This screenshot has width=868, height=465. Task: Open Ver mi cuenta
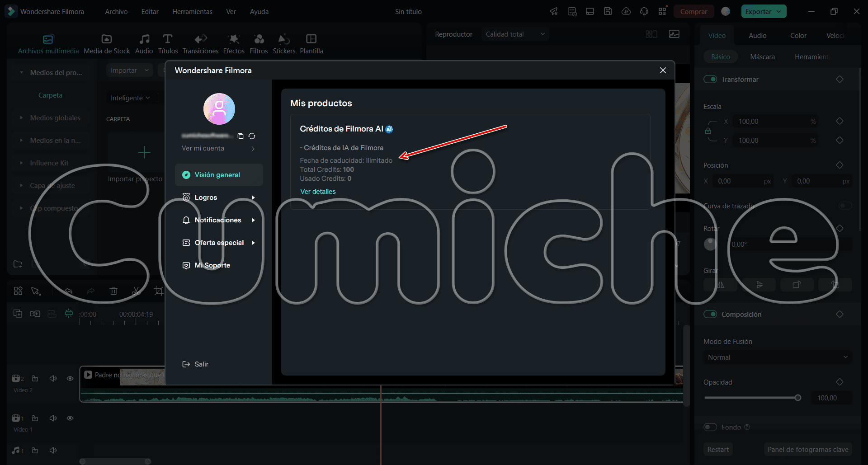coord(219,148)
